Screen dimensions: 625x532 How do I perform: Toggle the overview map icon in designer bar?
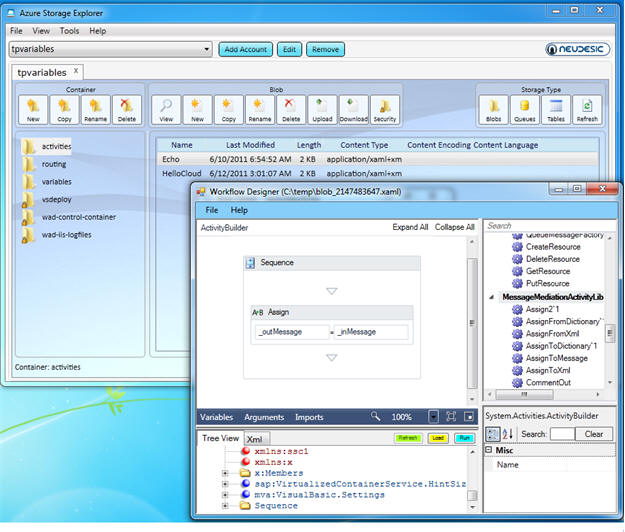pos(469,417)
